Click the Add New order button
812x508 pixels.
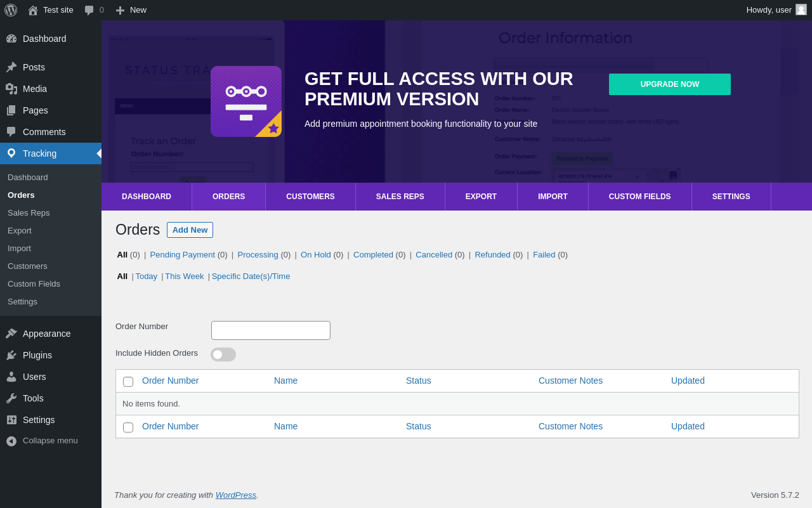pos(190,230)
